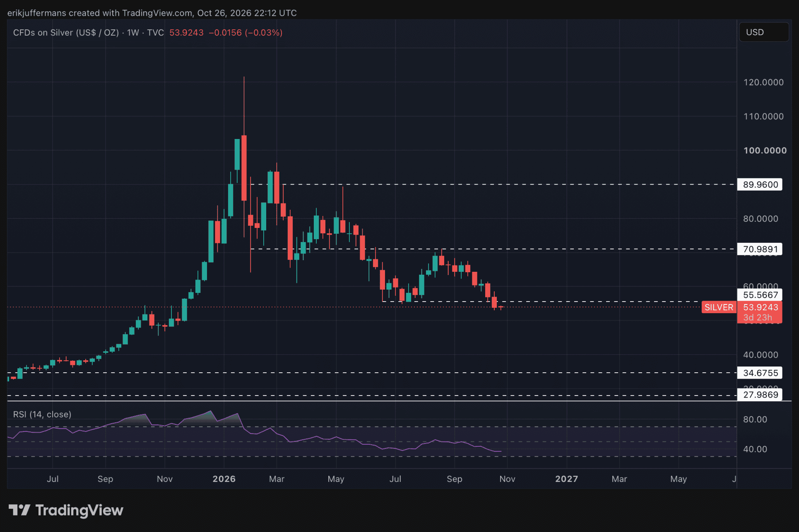The image size is (799, 532).
Task: Click the 89.9600 price level label
Action: (x=760, y=185)
